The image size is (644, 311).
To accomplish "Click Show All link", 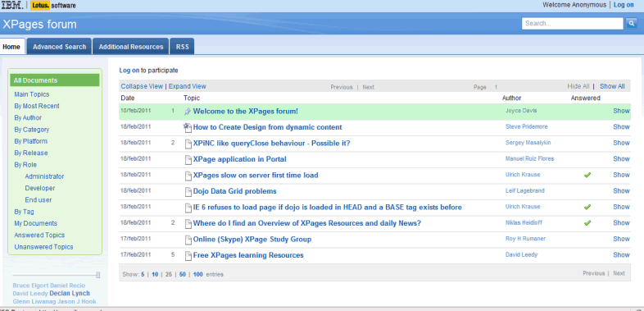I will point(612,86).
